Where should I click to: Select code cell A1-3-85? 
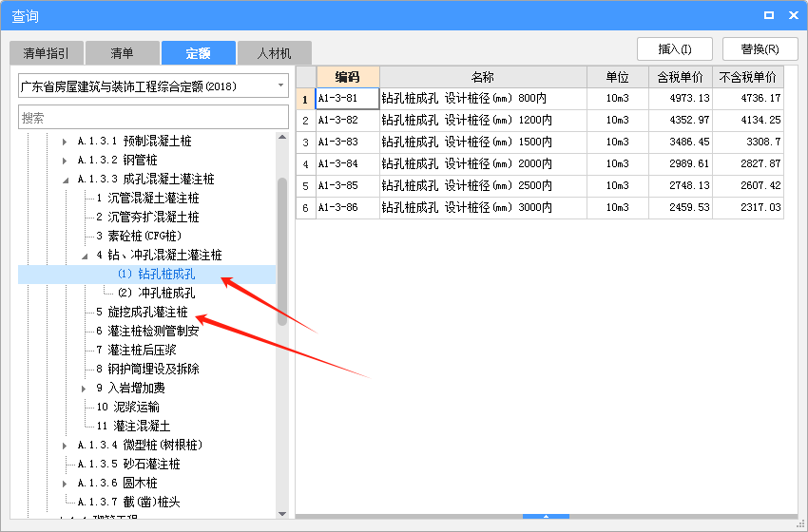click(x=348, y=186)
